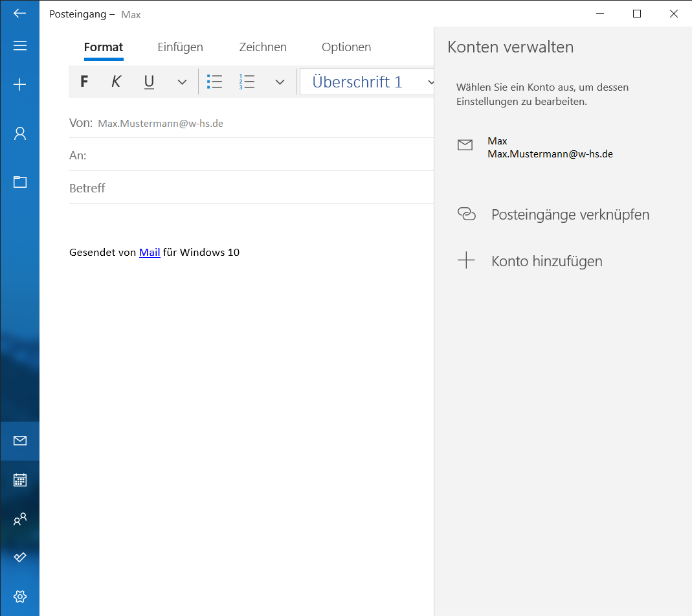Toggle italic formatting (K)
This screenshot has height=616, width=692.
pyautogui.click(x=116, y=82)
